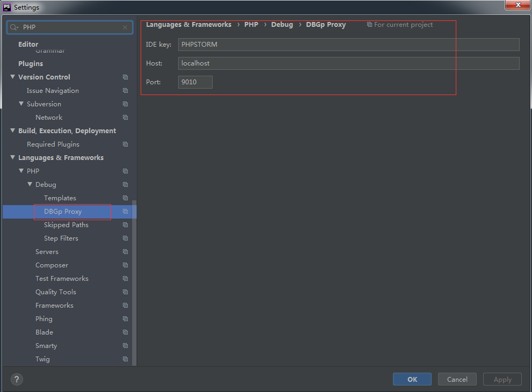Viewport: 532px width, 392px height.
Task: Click project-level icon beside PHP row
Action: [x=125, y=171]
